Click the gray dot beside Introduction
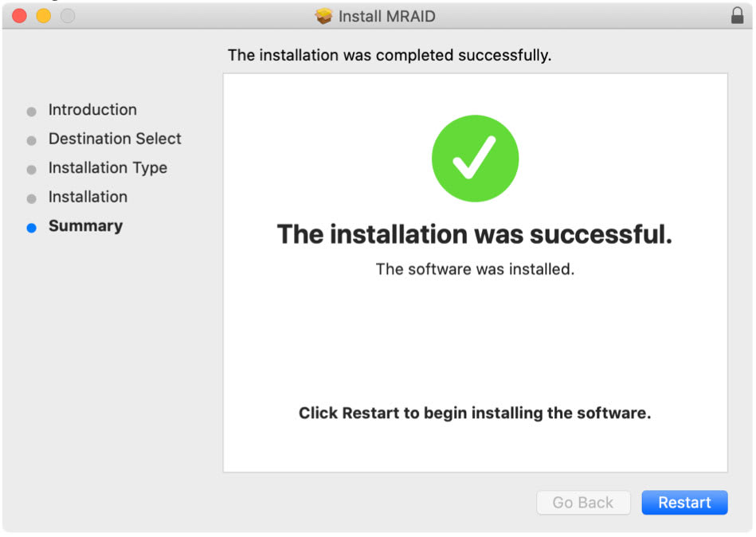The height and width of the screenshot is (537, 756). click(30, 111)
